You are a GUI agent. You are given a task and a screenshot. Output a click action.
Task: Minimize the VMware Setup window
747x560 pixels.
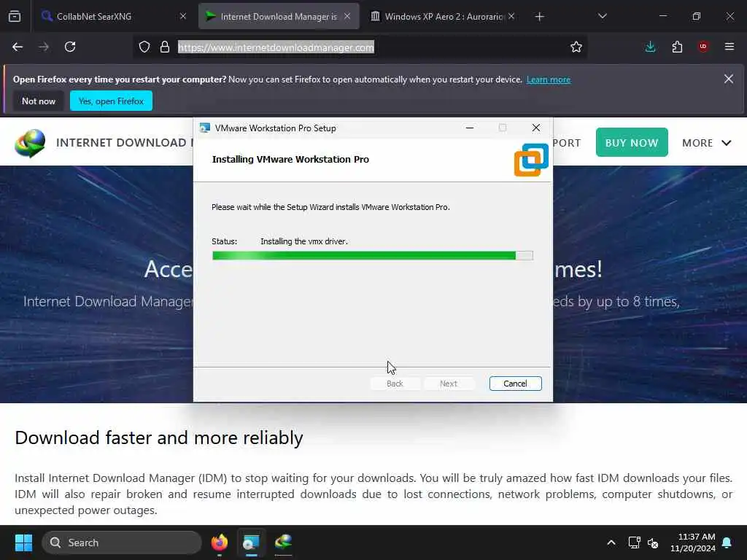(x=470, y=128)
